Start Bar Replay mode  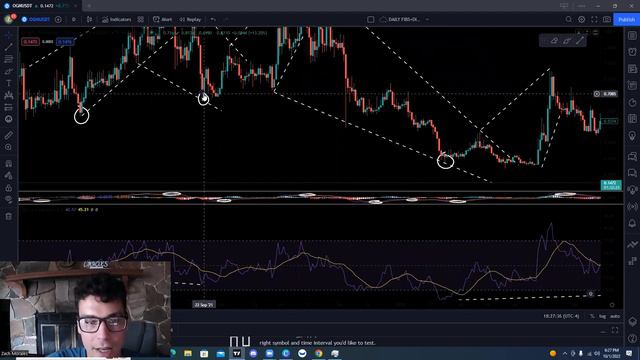point(190,19)
